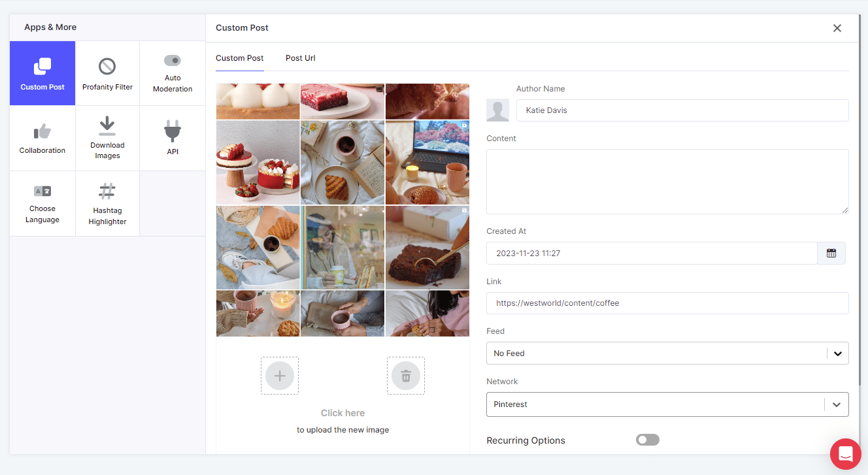Open the Collaboration app tile
This screenshot has height=475, width=868.
[x=42, y=138]
